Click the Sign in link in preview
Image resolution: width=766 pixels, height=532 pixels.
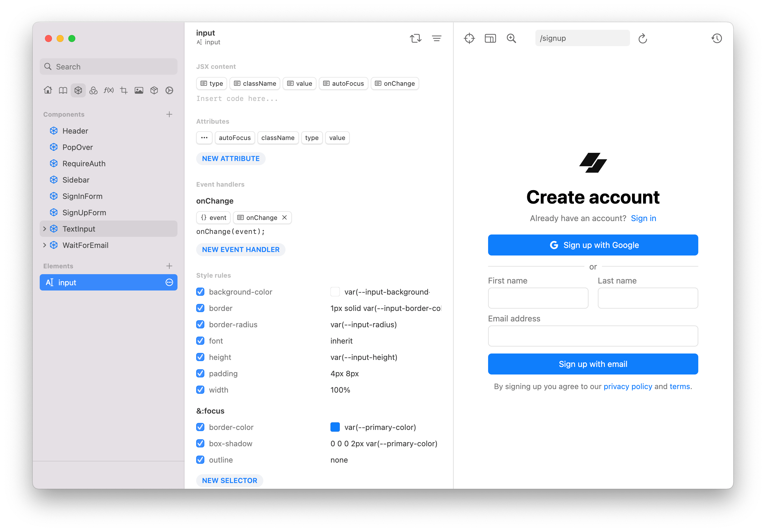[x=643, y=218]
